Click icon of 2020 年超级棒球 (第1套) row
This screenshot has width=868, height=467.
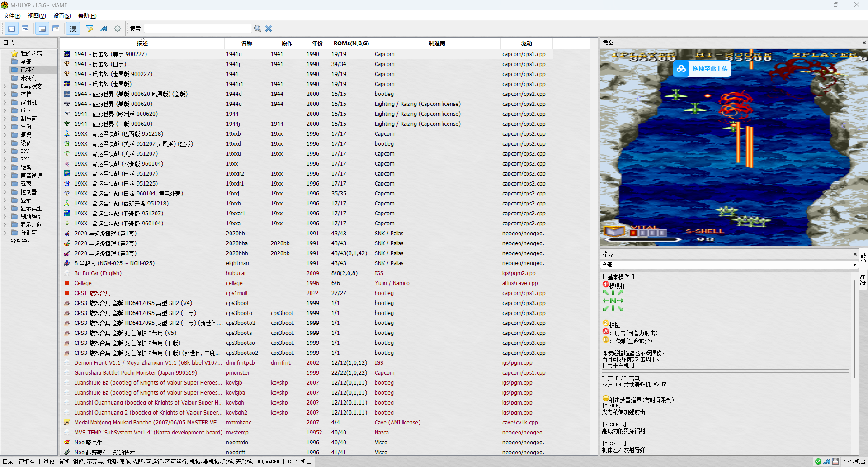[x=67, y=233]
